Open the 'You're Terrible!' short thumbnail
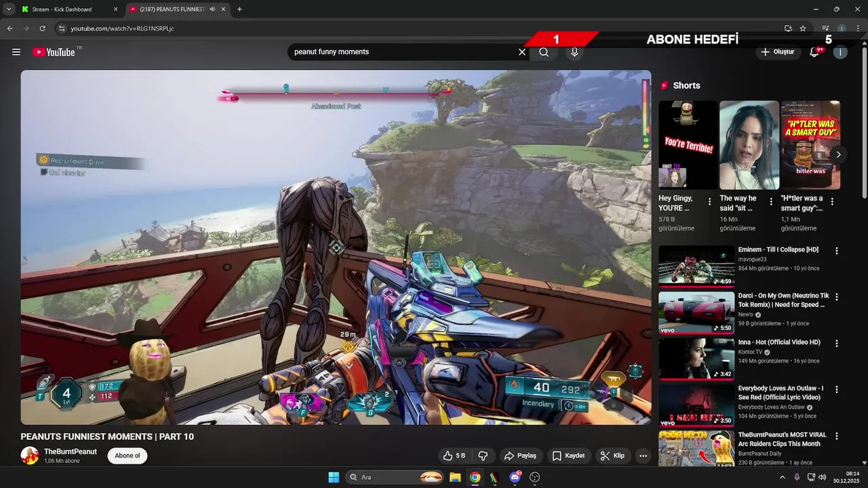 point(688,145)
